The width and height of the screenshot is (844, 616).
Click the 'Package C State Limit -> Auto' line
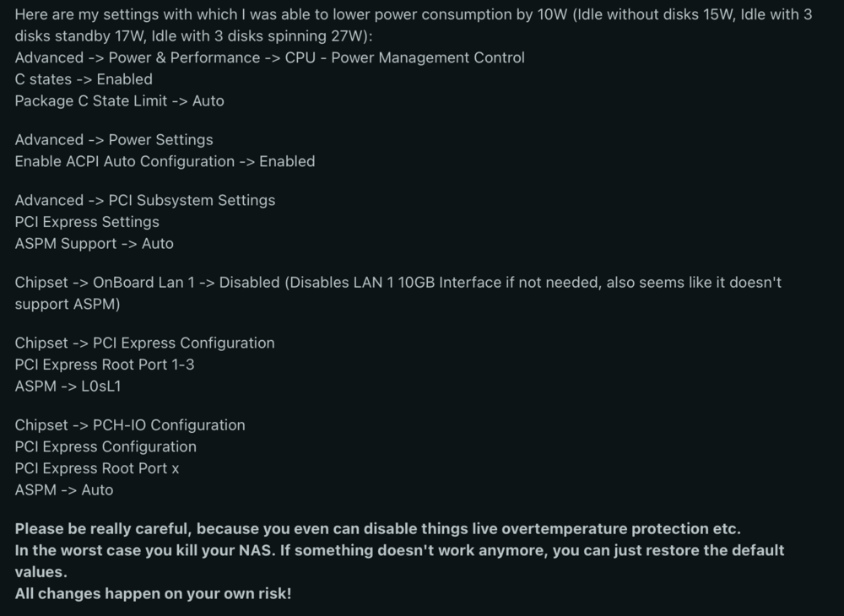(120, 100)
